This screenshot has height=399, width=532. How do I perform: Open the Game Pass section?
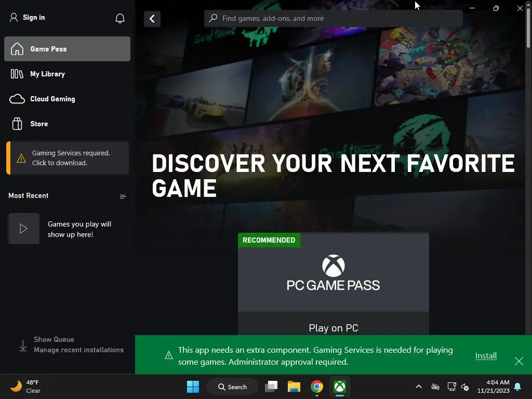coord(67,49)
